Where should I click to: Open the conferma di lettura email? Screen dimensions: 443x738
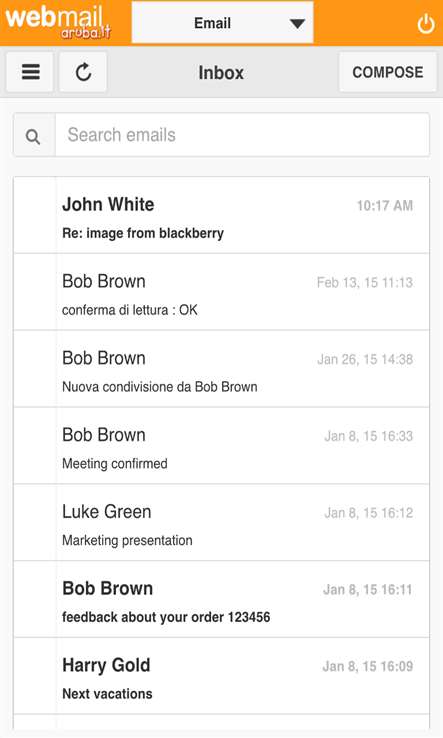(x=221, y=292)
